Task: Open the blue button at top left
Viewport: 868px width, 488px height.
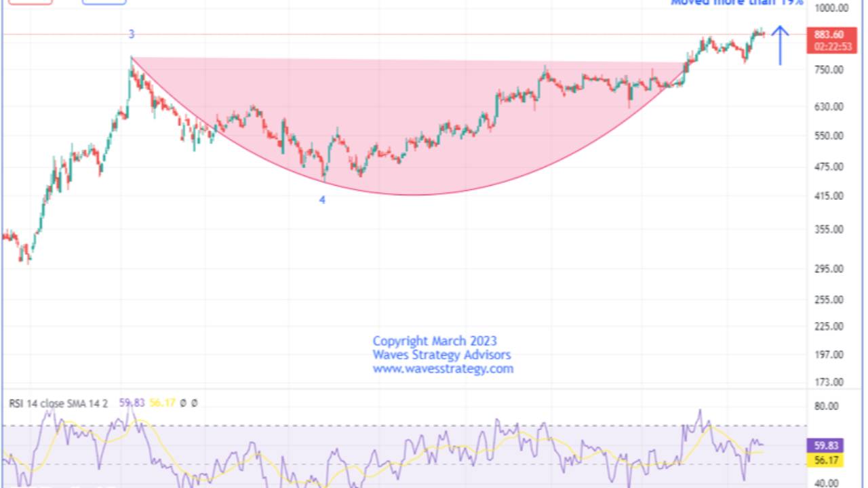Action: 104,2
